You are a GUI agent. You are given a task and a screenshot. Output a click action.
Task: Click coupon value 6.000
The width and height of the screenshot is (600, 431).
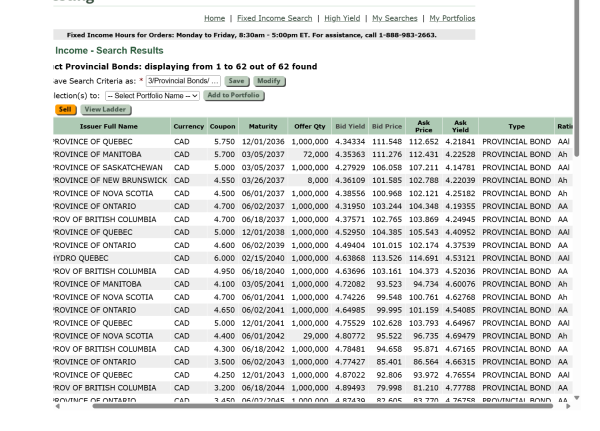224,258
